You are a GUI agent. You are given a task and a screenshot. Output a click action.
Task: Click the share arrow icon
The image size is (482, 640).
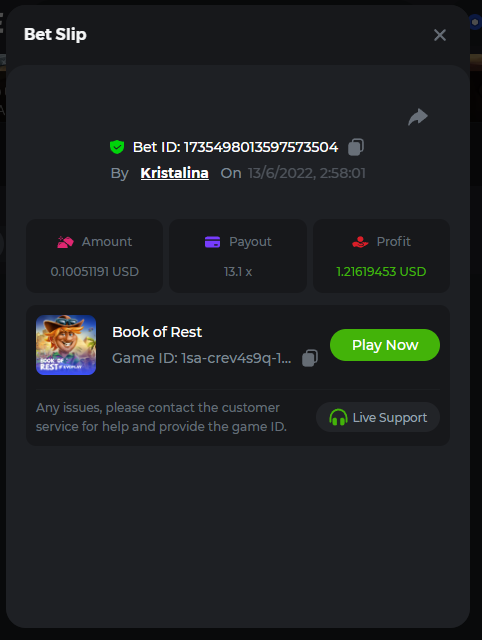coord(418,117)
